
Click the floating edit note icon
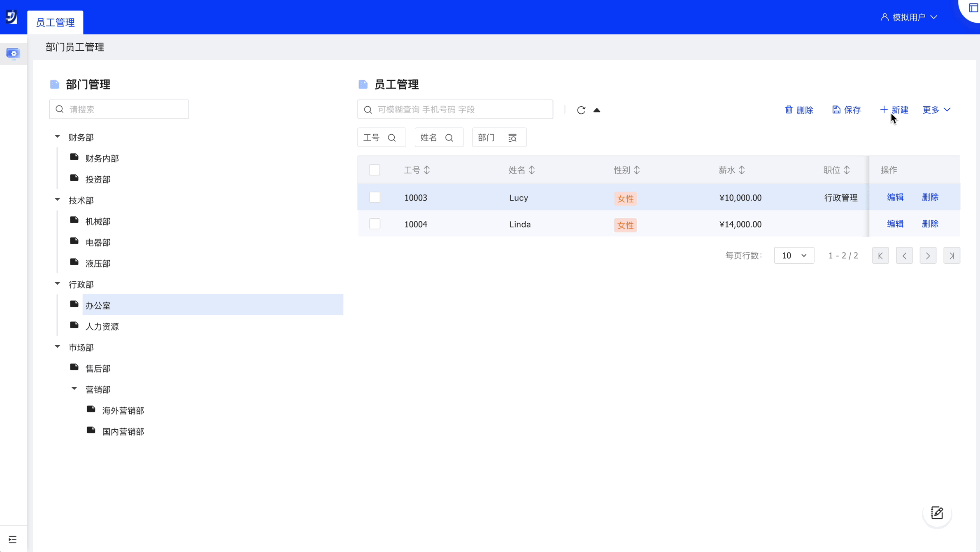pyautogui.click(x=936, y=513)
